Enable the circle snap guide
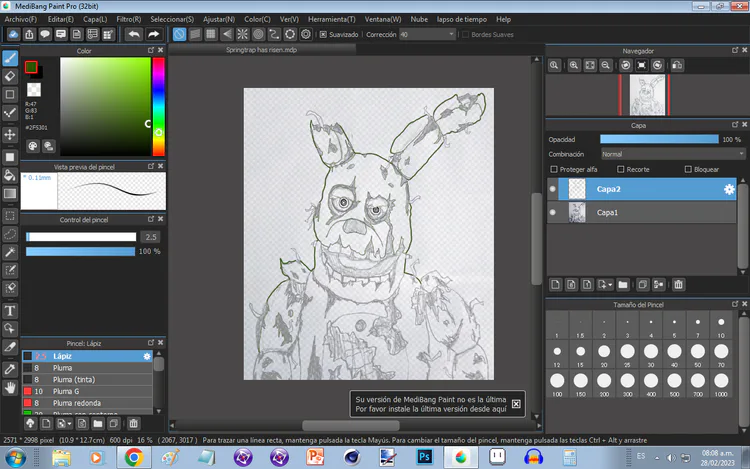This screenshot has height=469, width=750. click(258, 34)
